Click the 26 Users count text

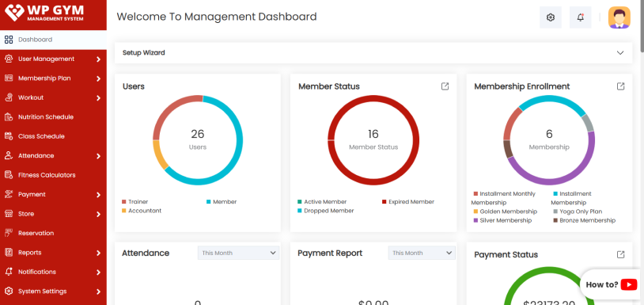click(x=198, y=134)
